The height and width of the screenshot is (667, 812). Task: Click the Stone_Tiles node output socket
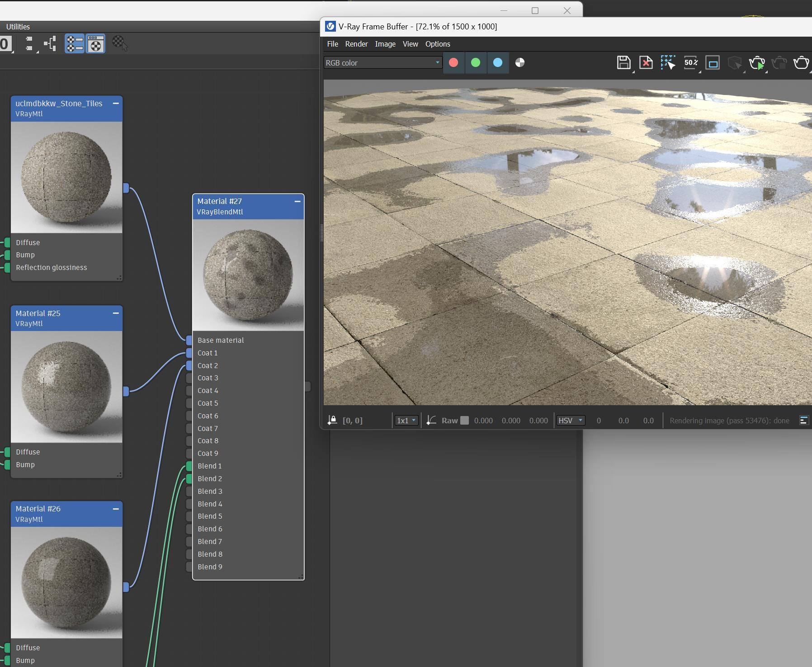(x=126, y=188)
